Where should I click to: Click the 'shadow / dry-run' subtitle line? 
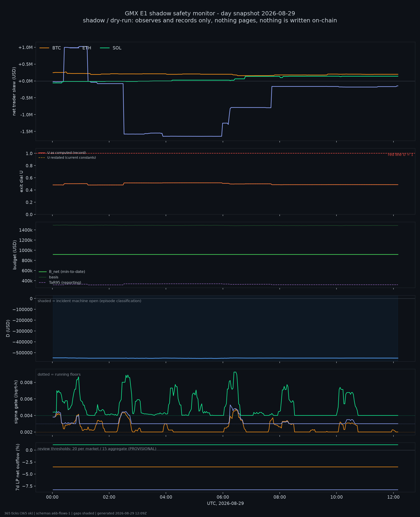click(x=210, y=21)
